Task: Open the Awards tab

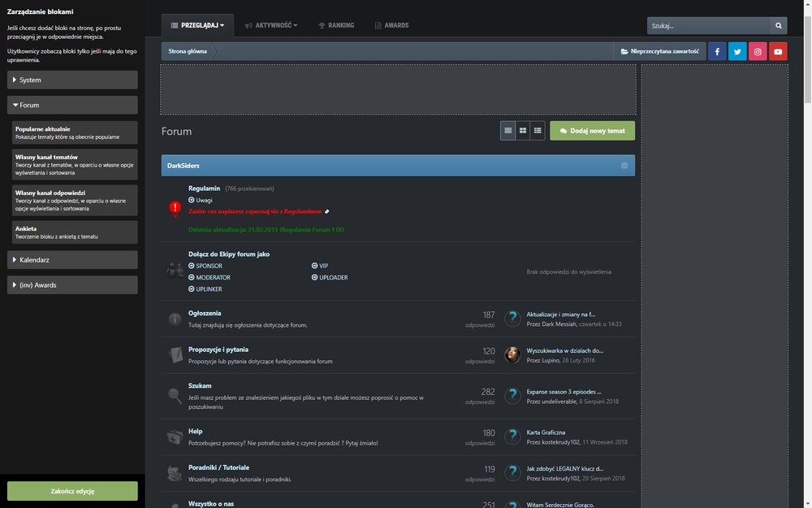Action: [391, 25]
